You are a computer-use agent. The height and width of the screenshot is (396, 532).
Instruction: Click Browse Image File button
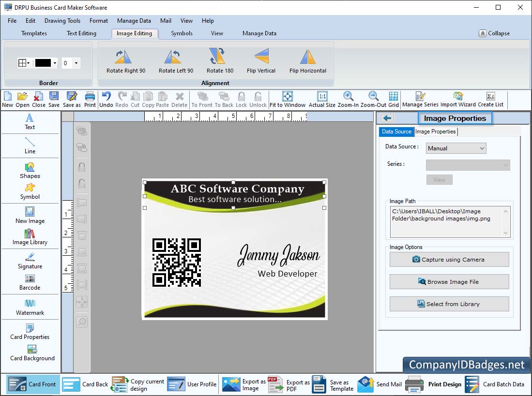[449, 281]
